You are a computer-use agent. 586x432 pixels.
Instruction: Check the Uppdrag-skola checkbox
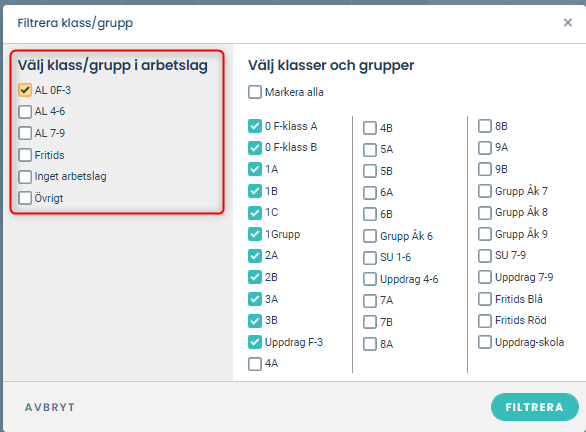(x=485, y=342)
